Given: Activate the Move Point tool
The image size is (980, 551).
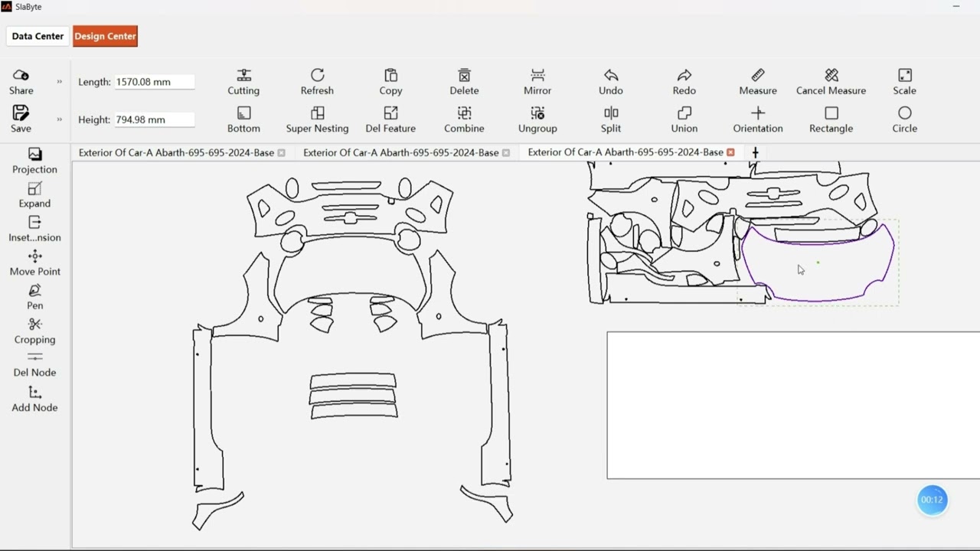Looking at the screenshot, I should (34, 263).
